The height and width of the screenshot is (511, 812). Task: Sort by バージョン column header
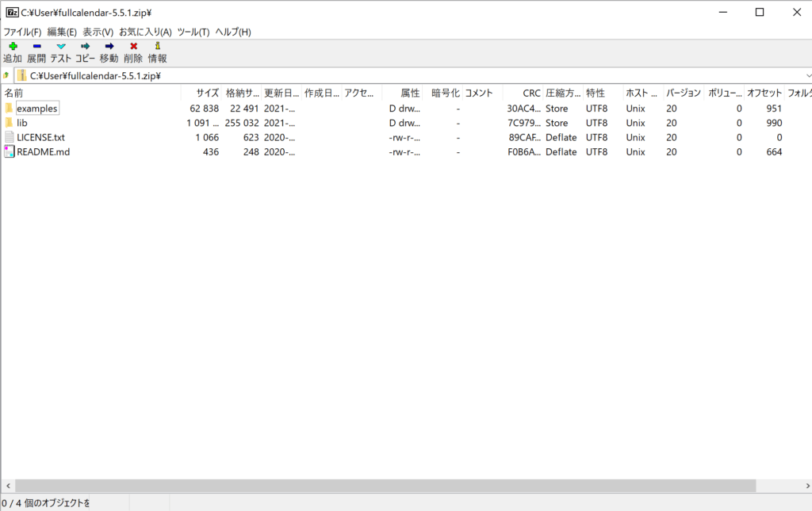(684, 93)
